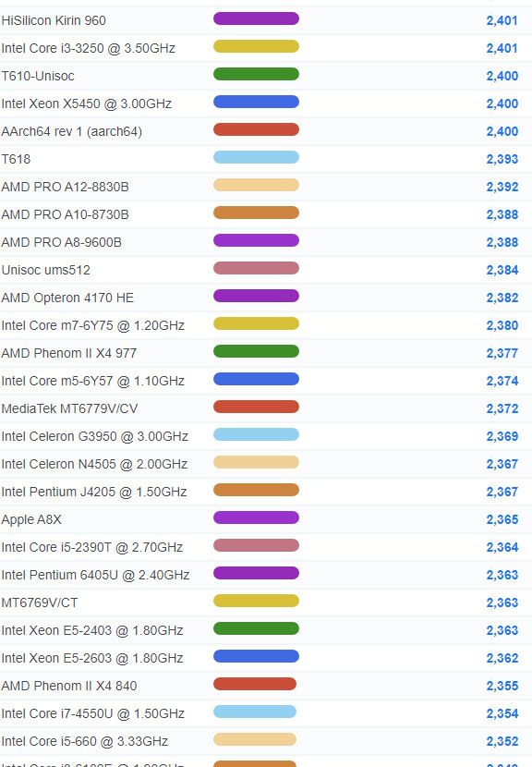Open Intel Core i3-3250 @ 3.50GHz entry

[x=89, y=48]
